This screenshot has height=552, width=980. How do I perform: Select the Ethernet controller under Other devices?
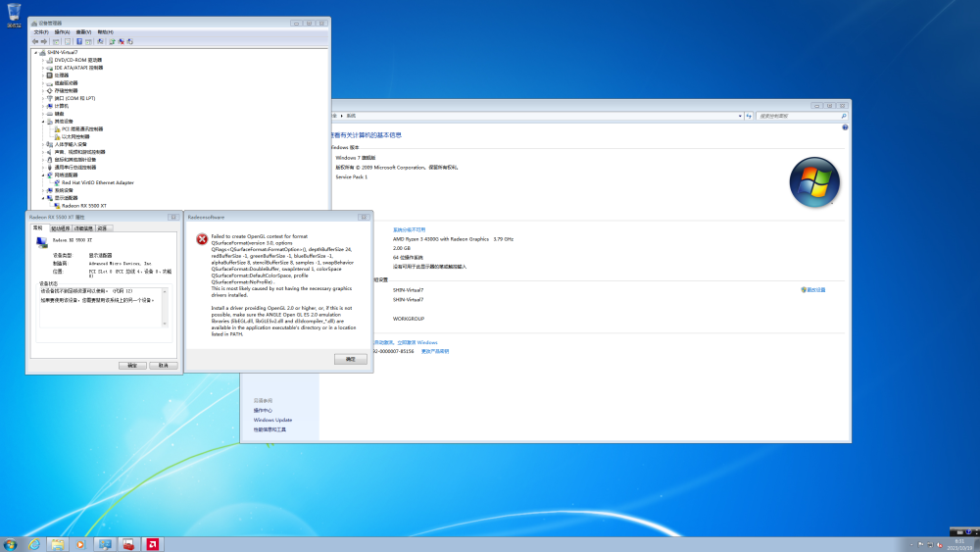click(x=75, y=136)
